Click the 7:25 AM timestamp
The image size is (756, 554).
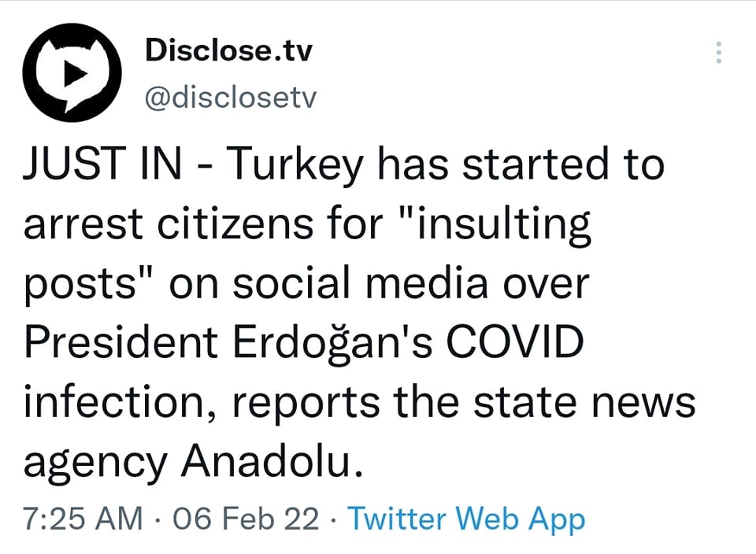[83, 519]
